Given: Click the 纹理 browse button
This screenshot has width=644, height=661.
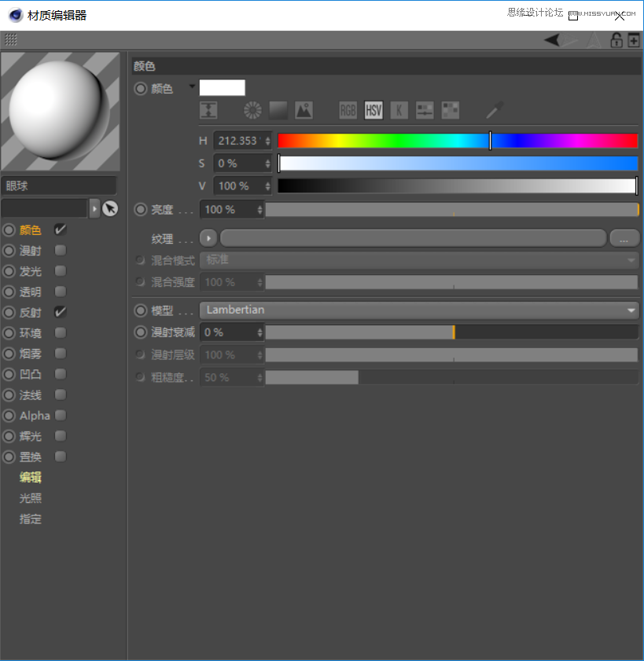Looking at the screenshot, I should point(625,237).
